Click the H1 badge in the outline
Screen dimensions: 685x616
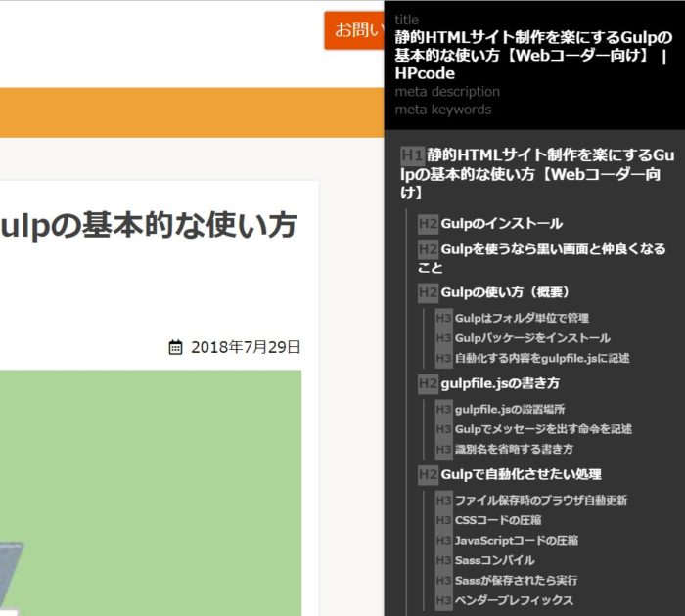tap(412, 155)
